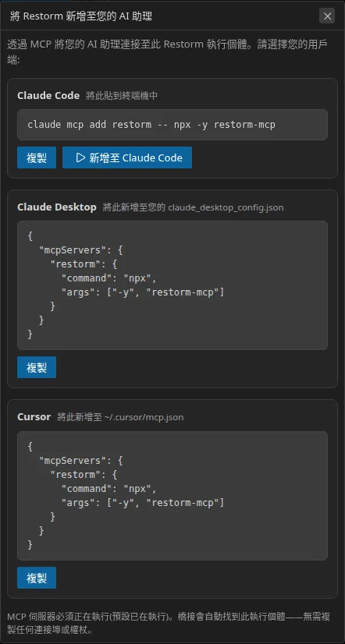Click the "args" line in Claude Desktop block
This screenshot has width=345, height=644.
[x=143, y=292]
